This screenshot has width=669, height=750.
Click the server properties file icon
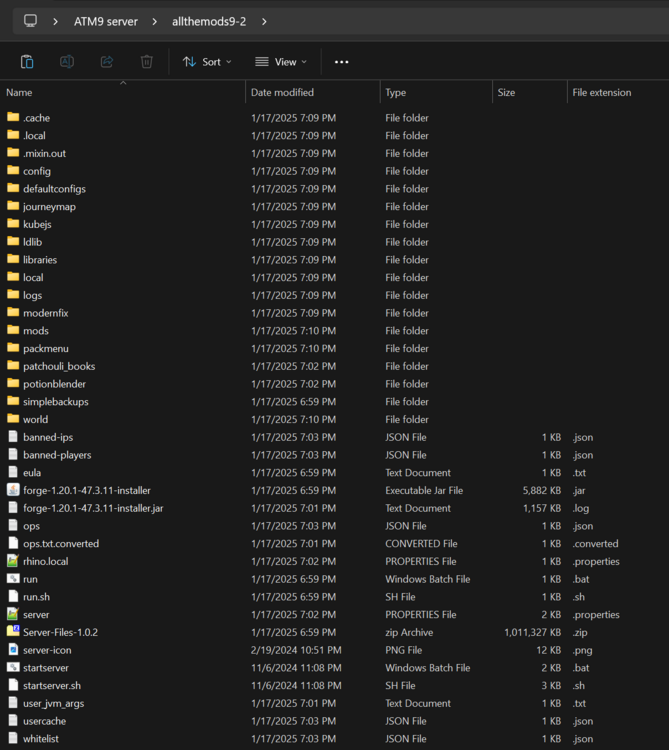[x=13, y=614]
